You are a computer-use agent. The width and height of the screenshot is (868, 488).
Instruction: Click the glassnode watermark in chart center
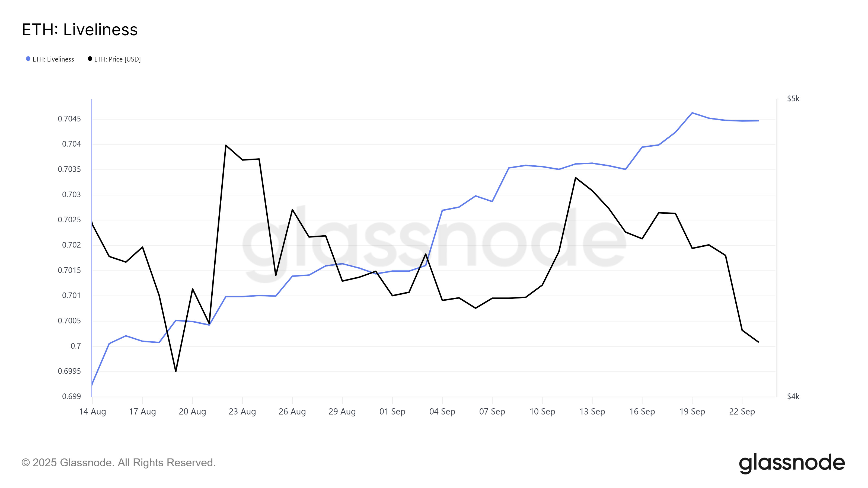click(x=434, y=242)
